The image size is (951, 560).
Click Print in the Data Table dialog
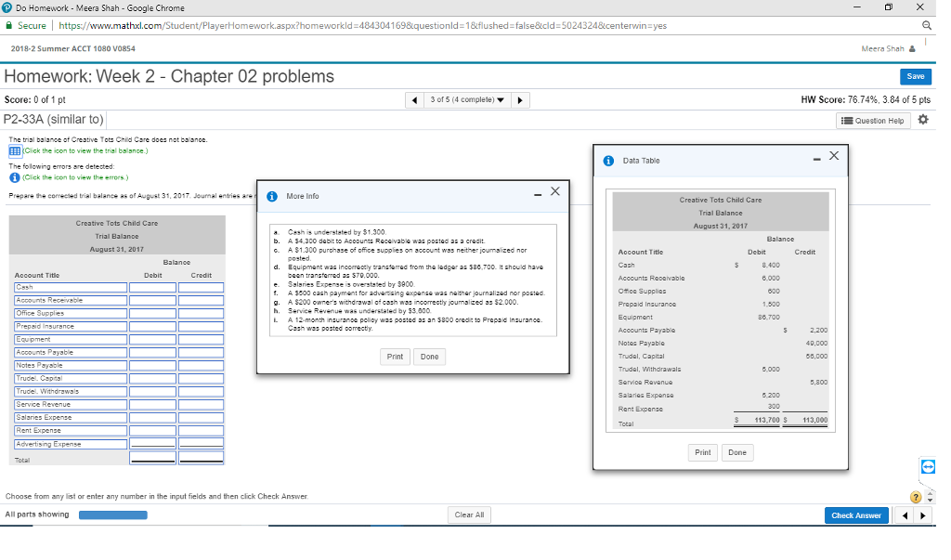tap(702, 452)
